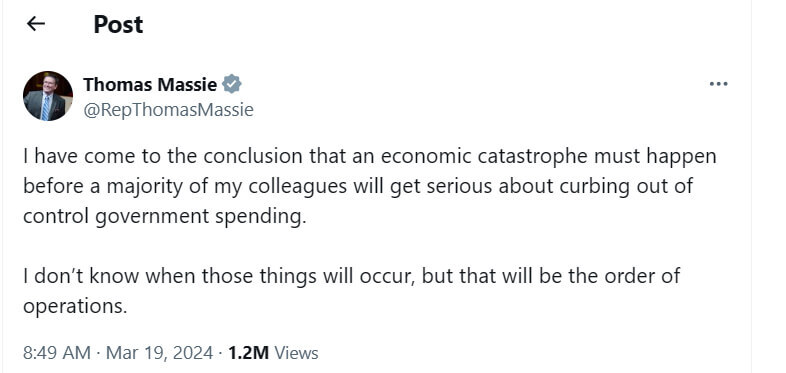Viewport: 786px width, 373px height.
Task: Click the word Views beside 1.2M
Action: click(x=296, y=353)
